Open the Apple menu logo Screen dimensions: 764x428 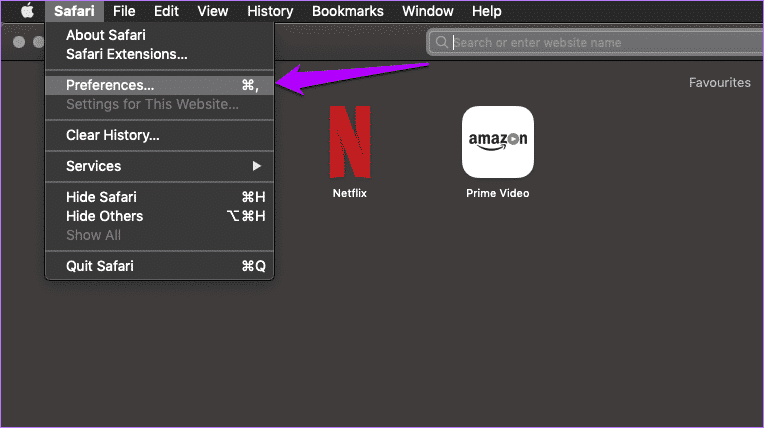(27, 11)
